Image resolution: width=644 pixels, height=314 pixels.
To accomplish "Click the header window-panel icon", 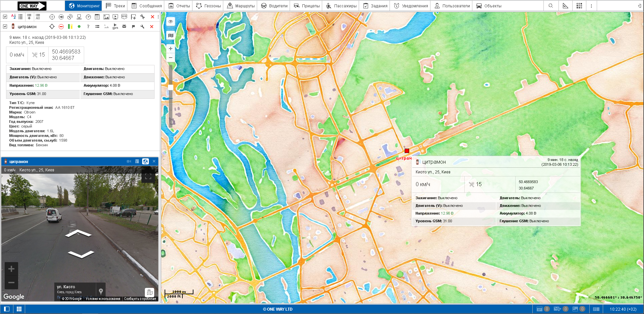I will click(97, 17).
